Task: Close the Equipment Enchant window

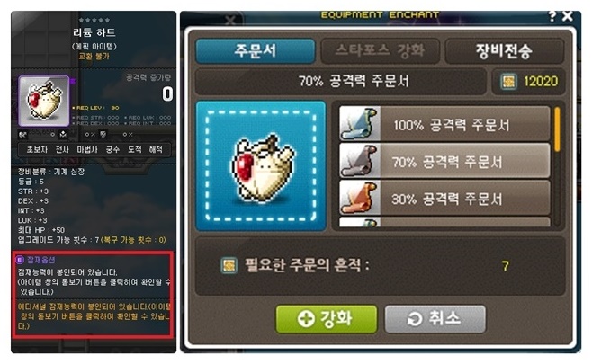Action: (x=568, y=16)
